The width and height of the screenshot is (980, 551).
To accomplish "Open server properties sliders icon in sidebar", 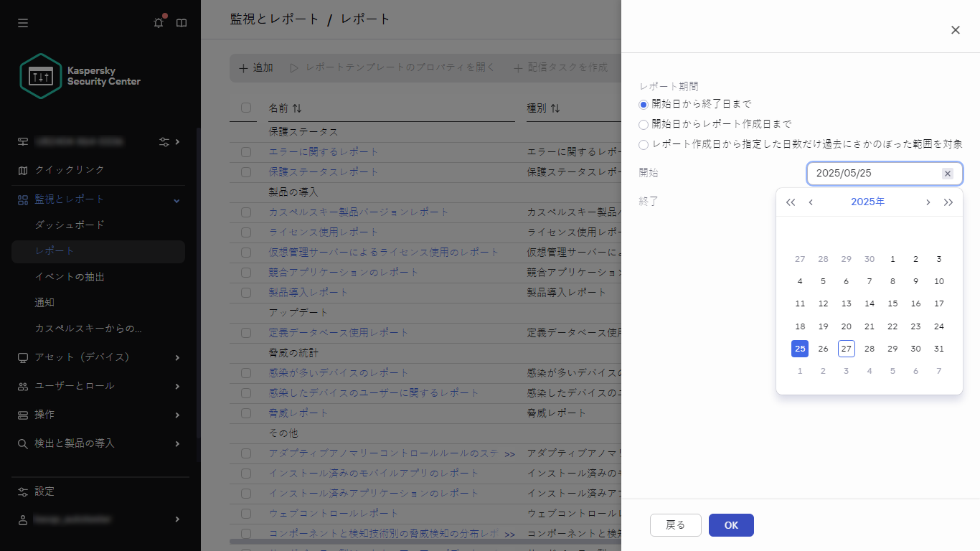I will coord(164,141).
